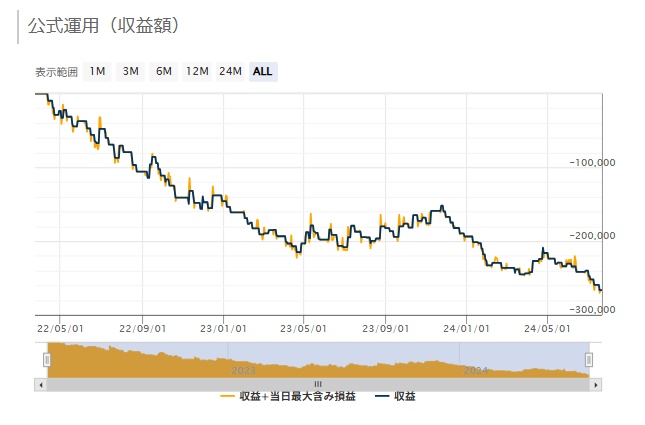
Task: Click the 2023 label in navigator
Action: 243,370
